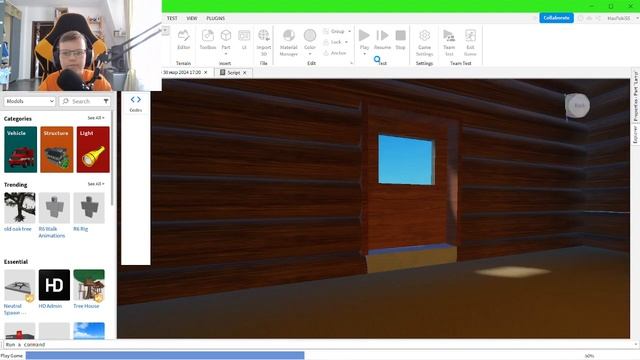This screenshot has width=640, height=360.
Task: Click the old oak tree name link
Action: click(18, 229)
